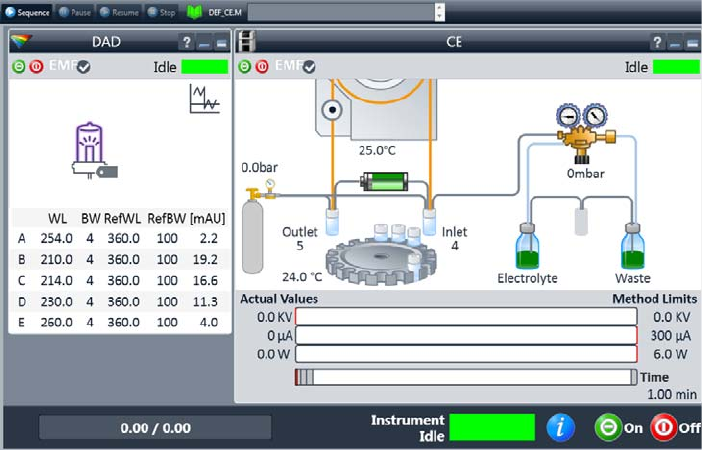Open DAD panel help question mark
Screen dimensions: 702x450
[187, 43]
